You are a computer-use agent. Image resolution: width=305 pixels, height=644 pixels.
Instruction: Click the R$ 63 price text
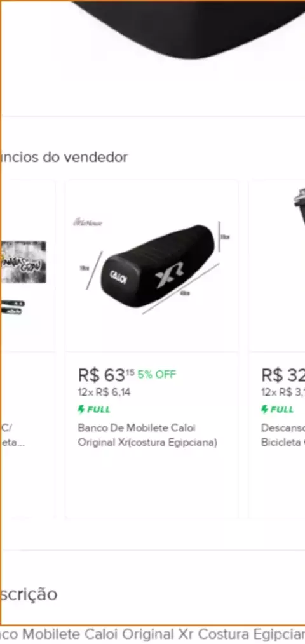pos(106,375)
